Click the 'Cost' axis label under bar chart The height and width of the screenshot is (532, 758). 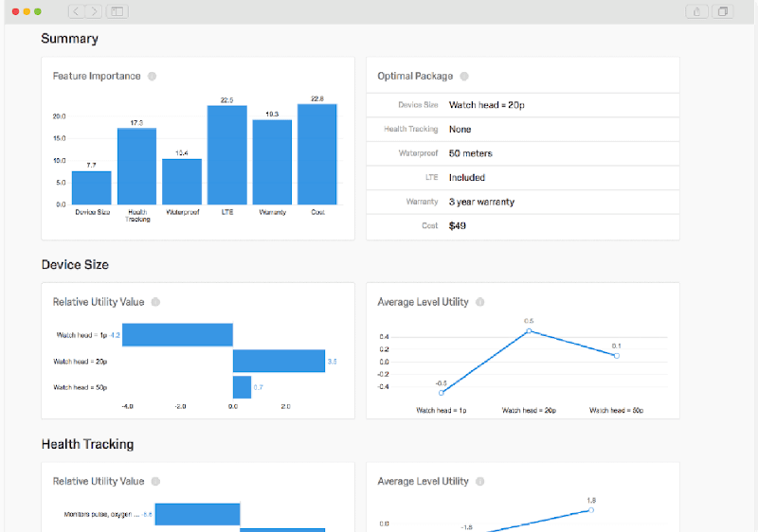[x=317, y=212]
